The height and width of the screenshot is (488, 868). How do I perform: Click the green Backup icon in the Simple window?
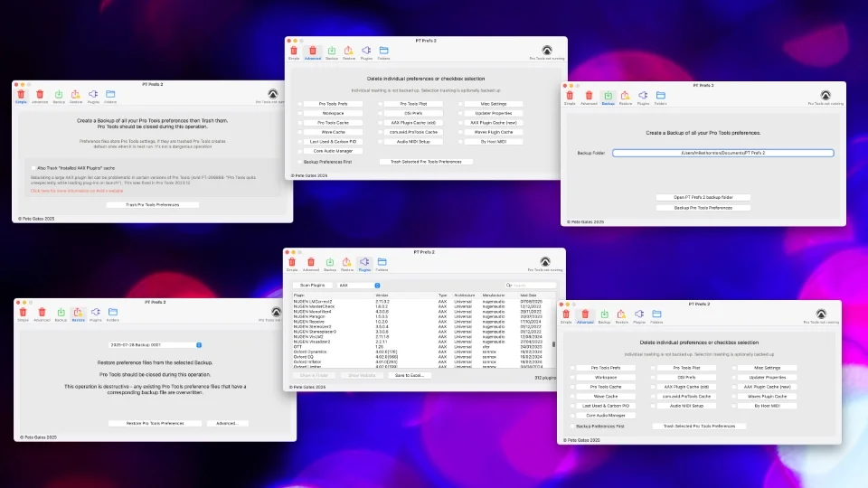pyautogui.click(x=59, y=96)
